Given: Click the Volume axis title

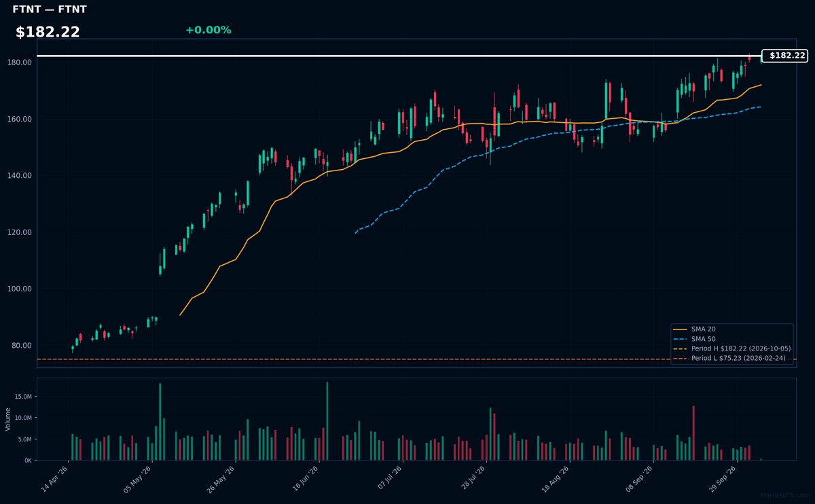Looking at the screenshot, I should click(x=7, y=419).
